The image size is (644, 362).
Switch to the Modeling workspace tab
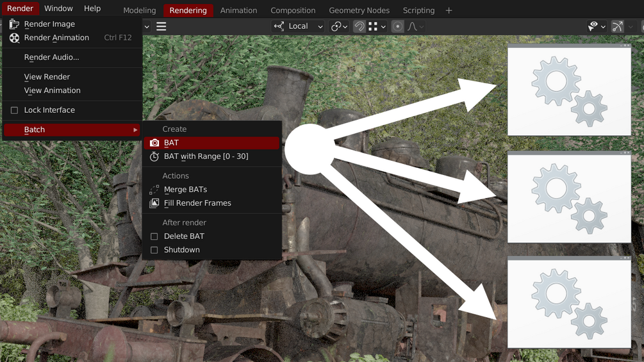[140, 10]
